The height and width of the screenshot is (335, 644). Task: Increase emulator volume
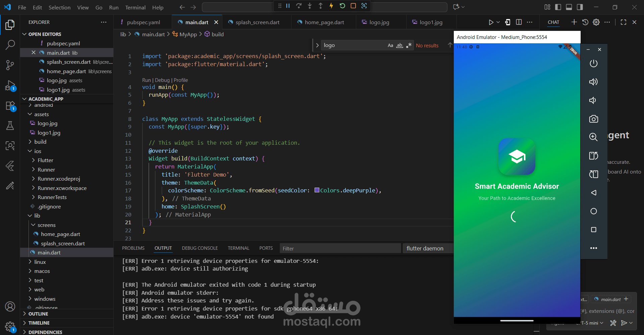click(593, 82)
